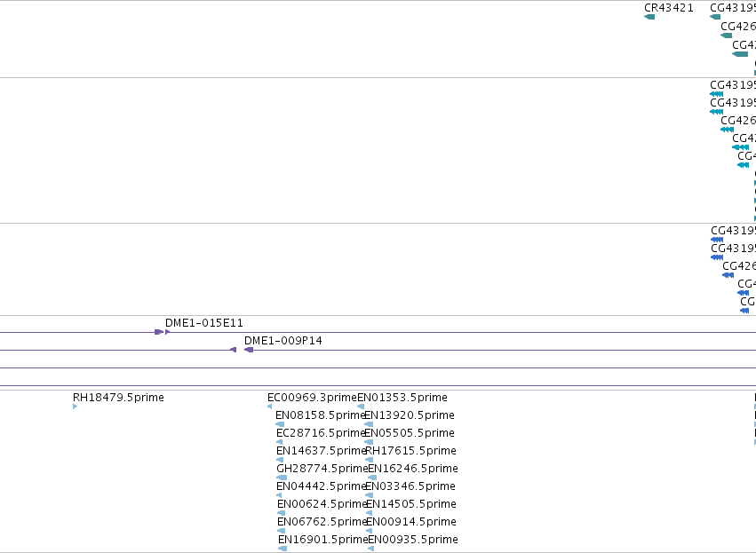Select the EC28716.5prime EST label
The image size is (756, 553).
tap(321, 433)
